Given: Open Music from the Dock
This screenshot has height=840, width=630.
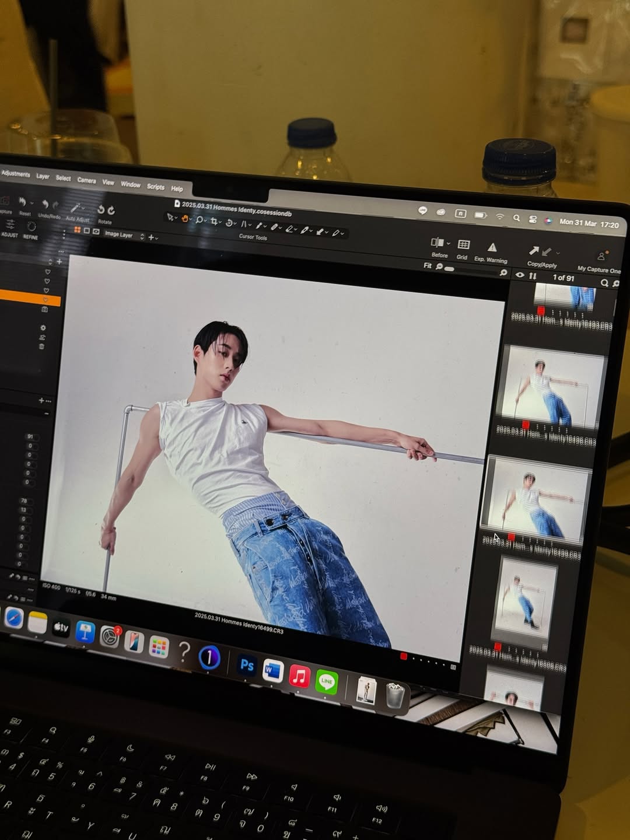Looking at the screenshot, I should click(x=299, y=677).
